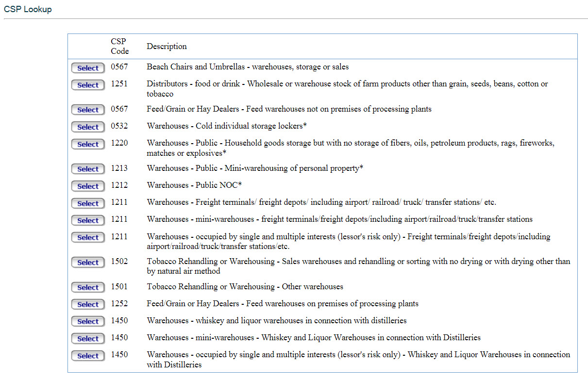Viewport: 588px width, 380px height.
Task: Select lessor's risk Freight terminals row
Action: coord(88,238)
